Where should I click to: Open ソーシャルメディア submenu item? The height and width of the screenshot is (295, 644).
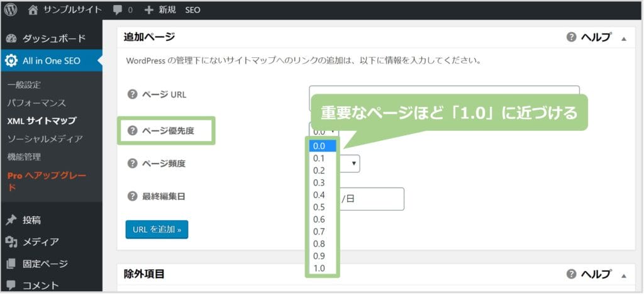click(45, 139)
